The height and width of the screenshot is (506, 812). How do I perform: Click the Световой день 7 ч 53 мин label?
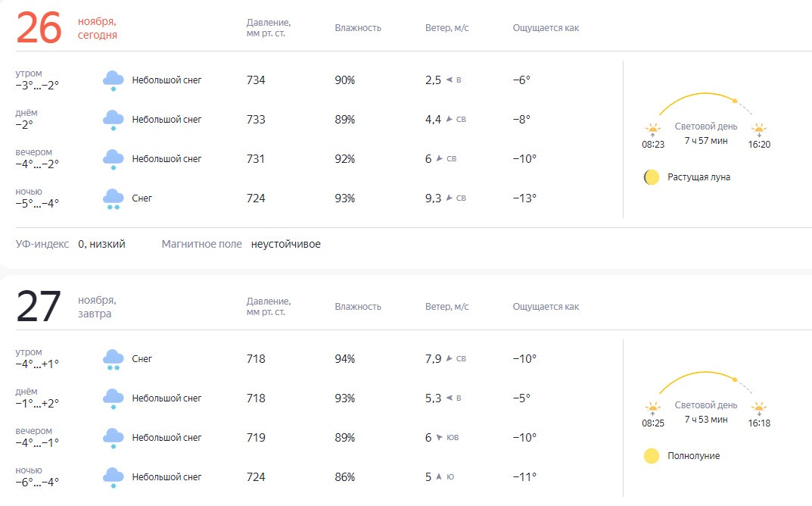706,412
